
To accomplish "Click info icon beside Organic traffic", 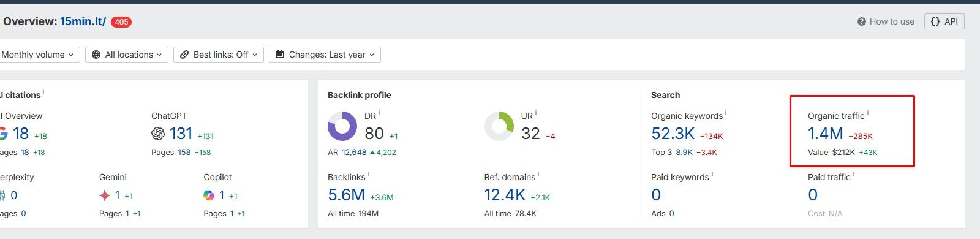I will click(868, 113).
